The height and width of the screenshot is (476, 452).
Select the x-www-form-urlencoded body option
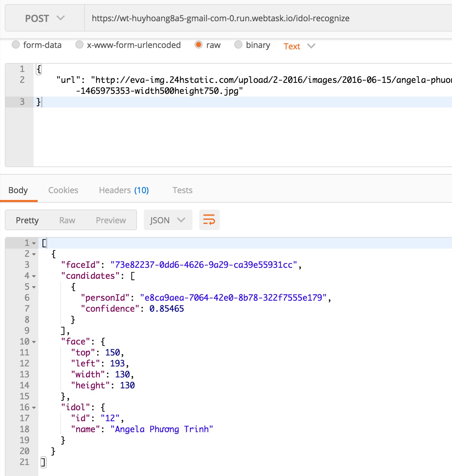click(x=79, y=45)
